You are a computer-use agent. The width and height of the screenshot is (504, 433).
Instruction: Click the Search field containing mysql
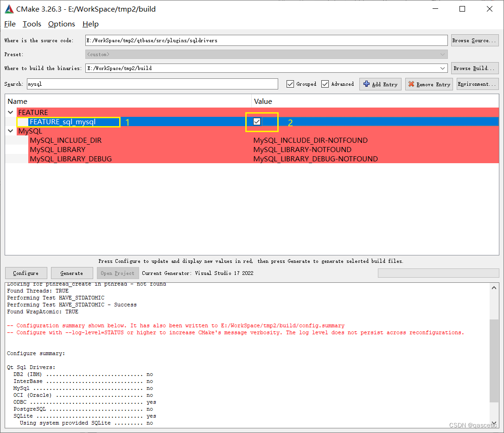[153, 84]
